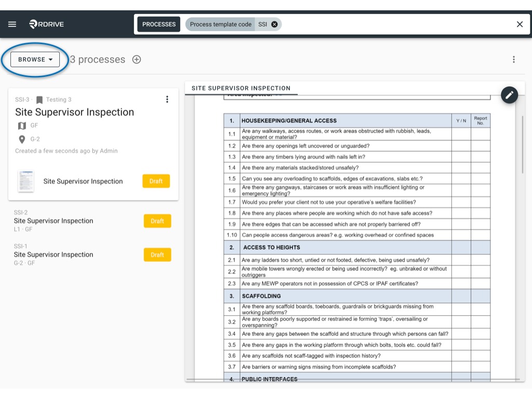This screenshot has width=532, height=399.
Task: Click the Testing 3 bookmark icon
Action: (x=39, y=100)
